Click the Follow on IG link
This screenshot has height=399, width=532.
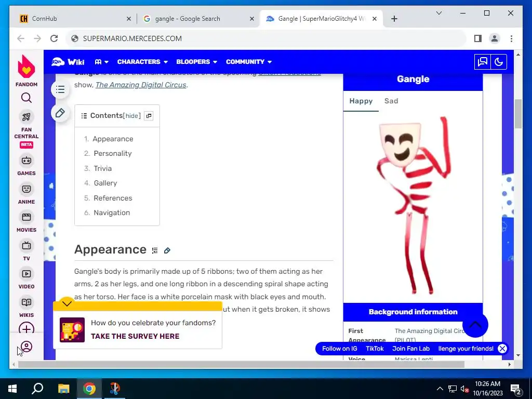point(339,349)
